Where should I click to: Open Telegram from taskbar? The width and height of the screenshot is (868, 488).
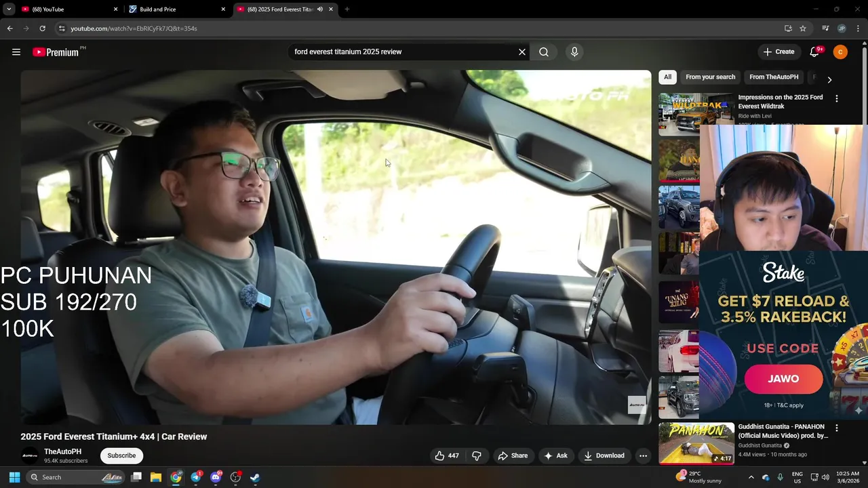click(196, 477)
